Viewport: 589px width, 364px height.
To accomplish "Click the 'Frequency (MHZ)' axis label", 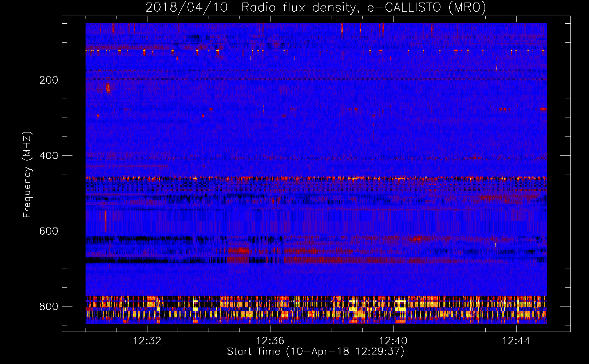I will [27, 174].
